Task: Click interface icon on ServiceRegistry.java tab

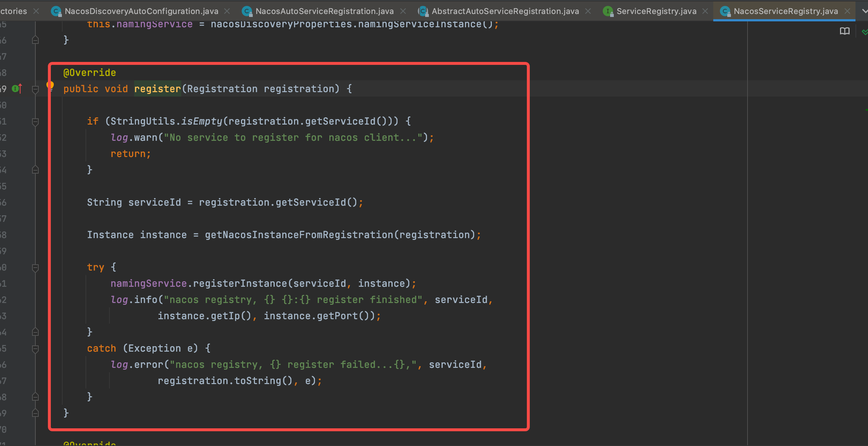Action: (608, 11)
